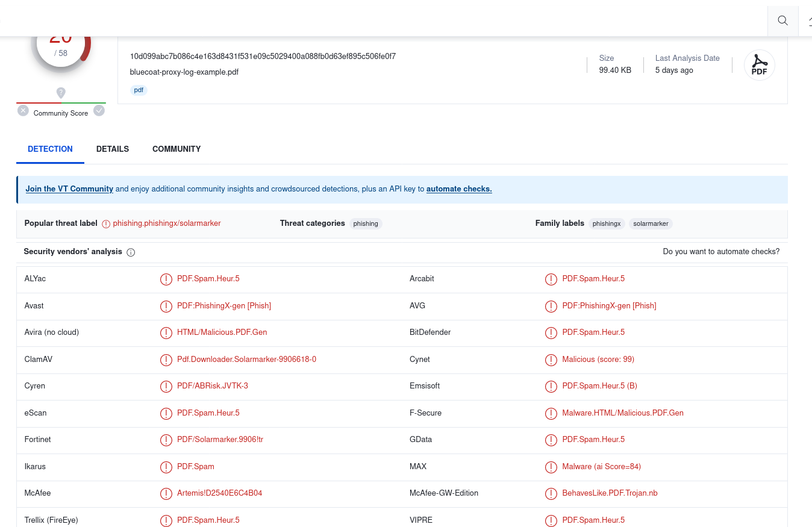812x527 pixels.
Task: Click the solarmarker family label chip
Action: [651, 223]
